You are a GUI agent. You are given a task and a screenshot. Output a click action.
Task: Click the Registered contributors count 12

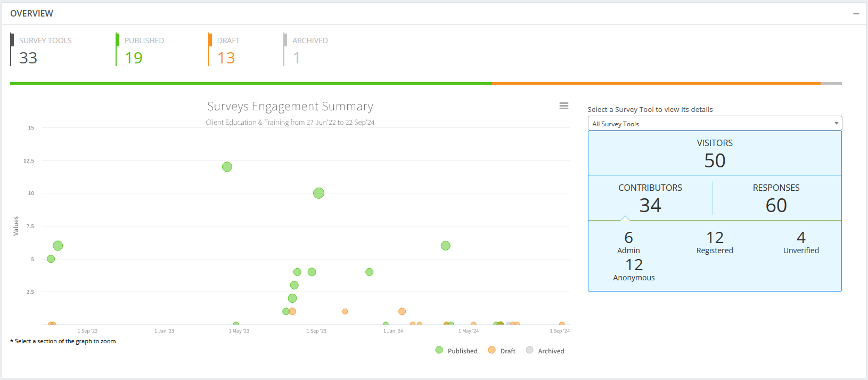[x=715, y=237]
